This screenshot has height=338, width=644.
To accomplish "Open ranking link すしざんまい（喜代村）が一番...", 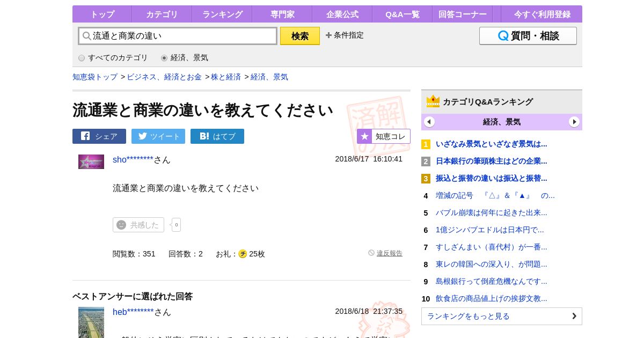I will (492, 247).
